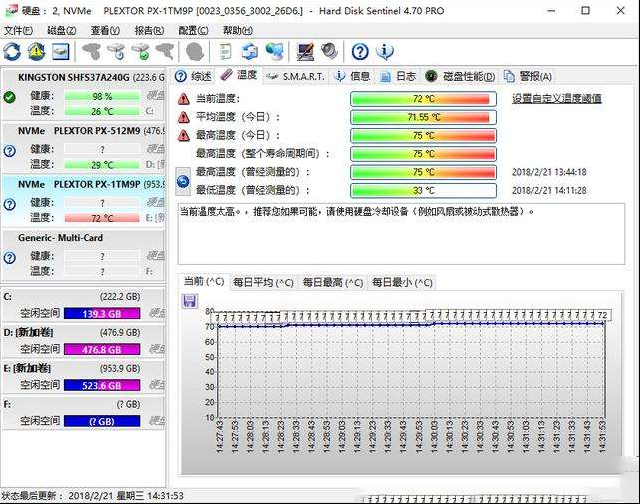This screenshot has height=504, width=640.
Task: Switch to the 日志 log tab
Action: [x=398, y=76]
